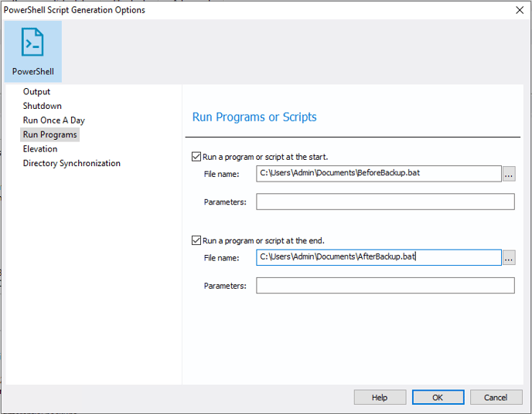Image resolution: width=532 pixels, height=414 pixels.
Task: Click the BeforeBackup.bat file name field
Action: pos(379,174)
